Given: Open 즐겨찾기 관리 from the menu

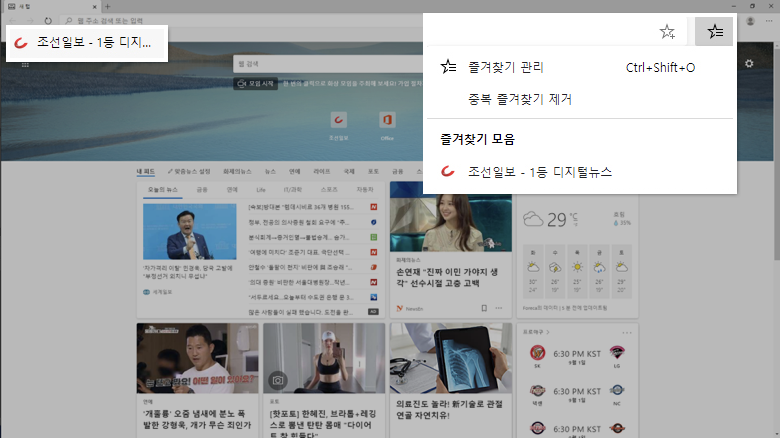Looking at the screenshot, I should [505, 67].
